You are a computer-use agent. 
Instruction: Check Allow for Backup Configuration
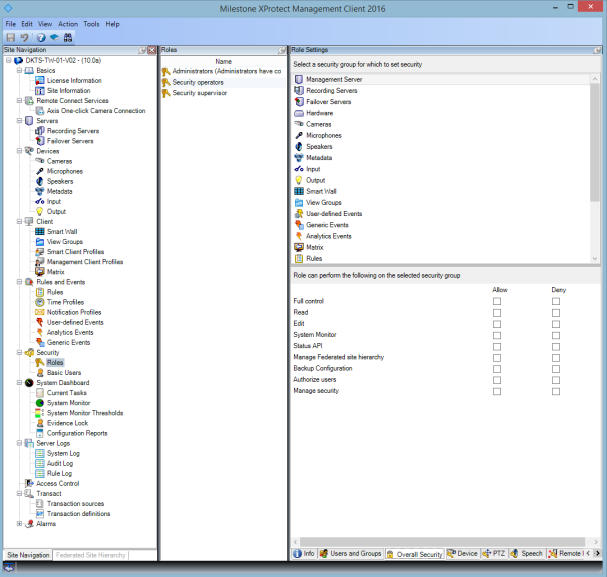point(497,368)
